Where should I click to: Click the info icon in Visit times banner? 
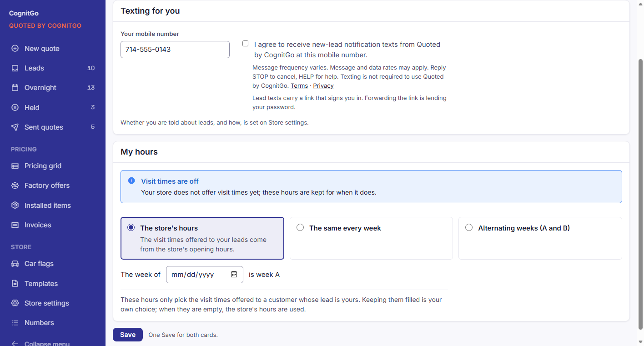coord(131,181)
